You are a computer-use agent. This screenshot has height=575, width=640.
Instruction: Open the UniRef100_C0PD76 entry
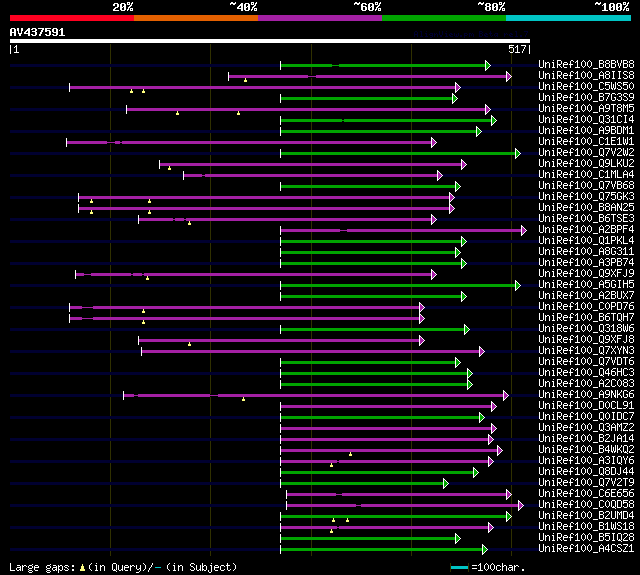tap(586, 307)
